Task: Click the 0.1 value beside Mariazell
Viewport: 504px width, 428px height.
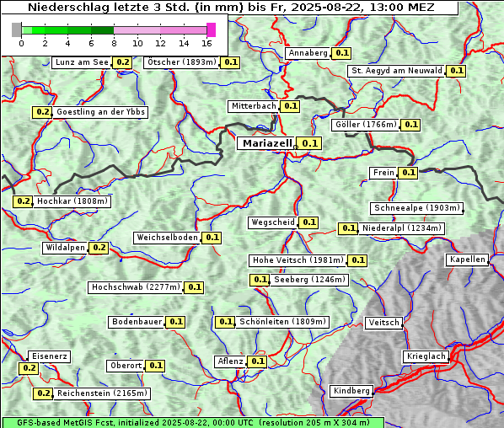Action: coord(309,143)
